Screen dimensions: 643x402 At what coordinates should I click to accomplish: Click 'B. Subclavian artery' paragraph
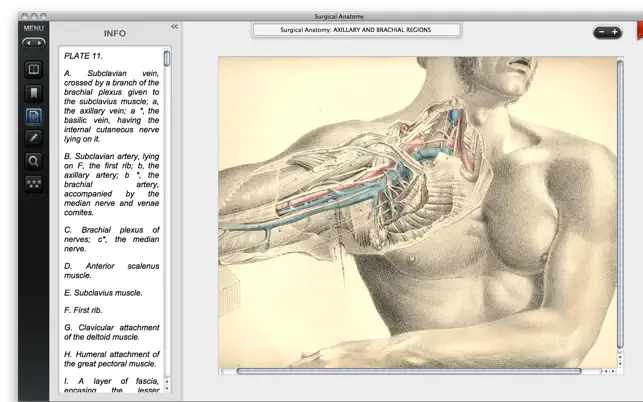tap(112, 185)
